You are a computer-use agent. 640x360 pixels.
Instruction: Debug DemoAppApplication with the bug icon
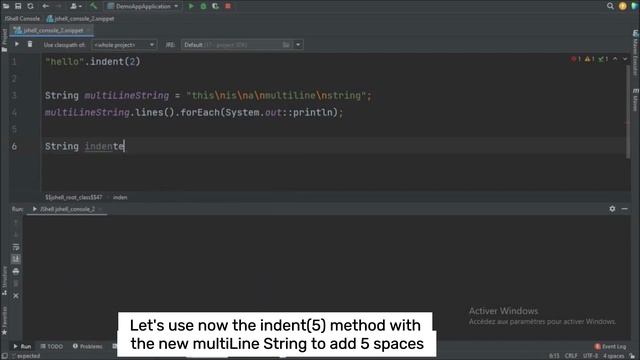[x=203, y=6]
